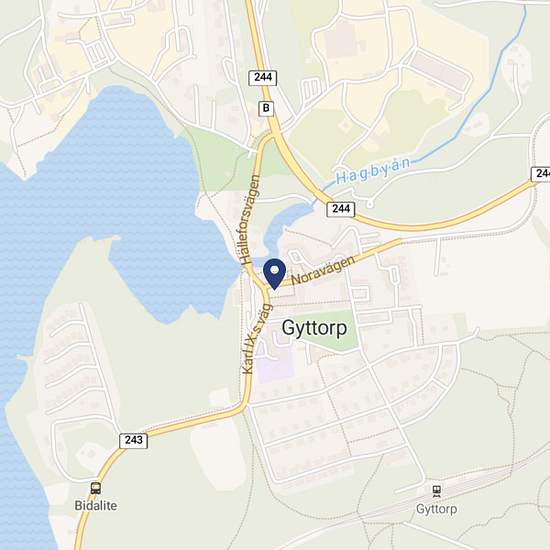Click the Noravägen street label
550x550 pixels.
point(323,270)
